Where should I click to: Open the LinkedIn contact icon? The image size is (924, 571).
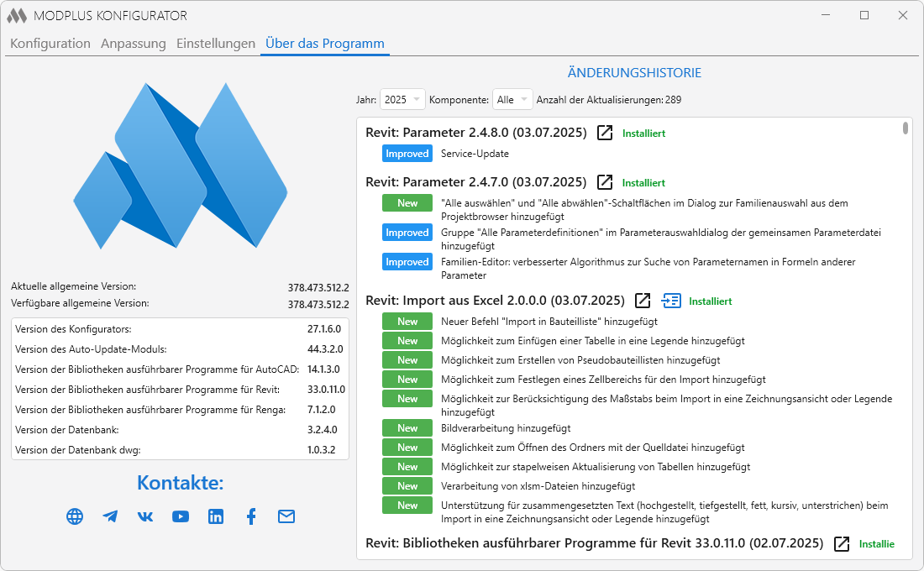tap(216, 516)
